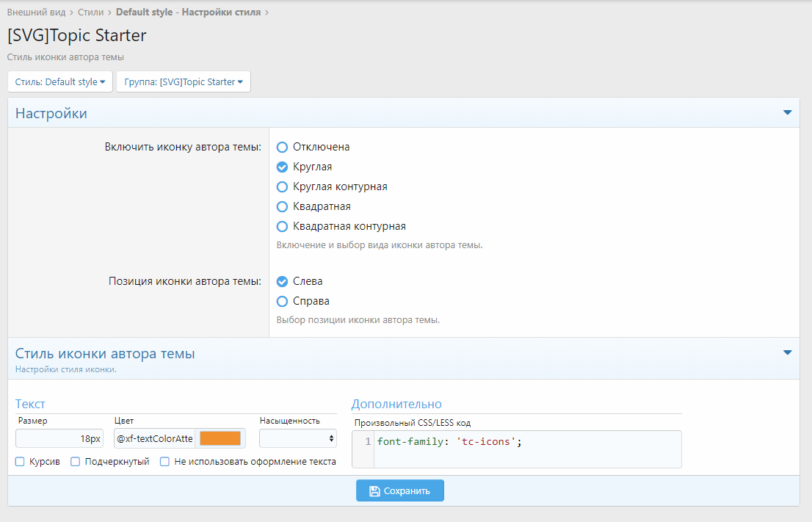The image size is (812, 522).
Task: Click the Размер input field
Action: point(60,438)
